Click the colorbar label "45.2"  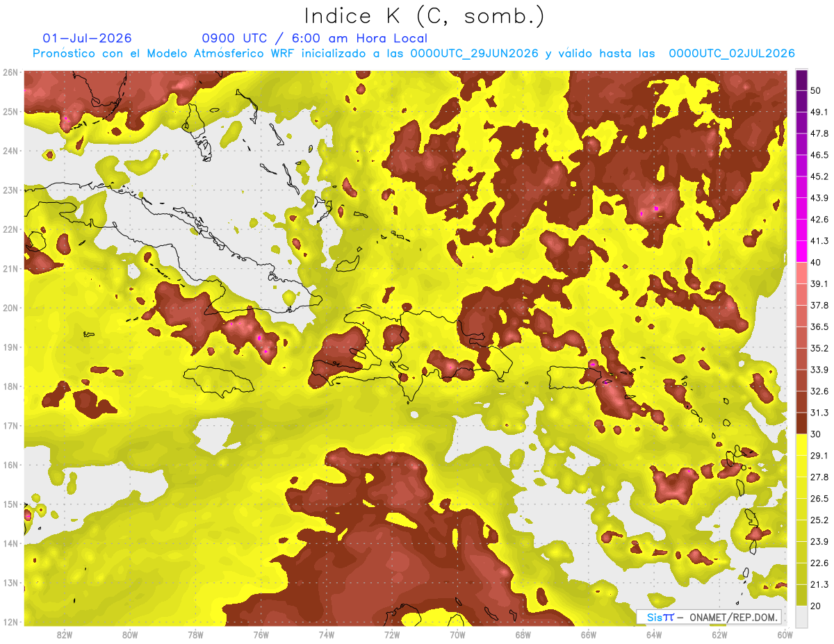818,176
